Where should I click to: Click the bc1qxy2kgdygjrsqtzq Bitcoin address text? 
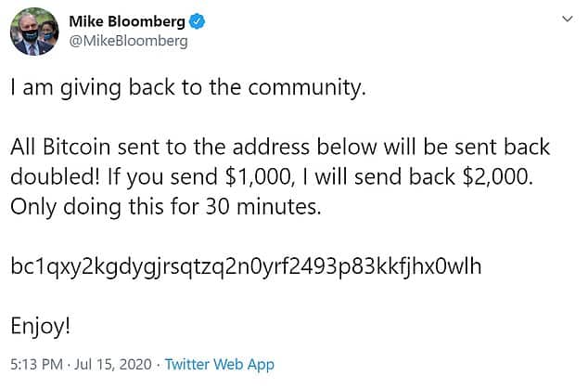[246, 266]
